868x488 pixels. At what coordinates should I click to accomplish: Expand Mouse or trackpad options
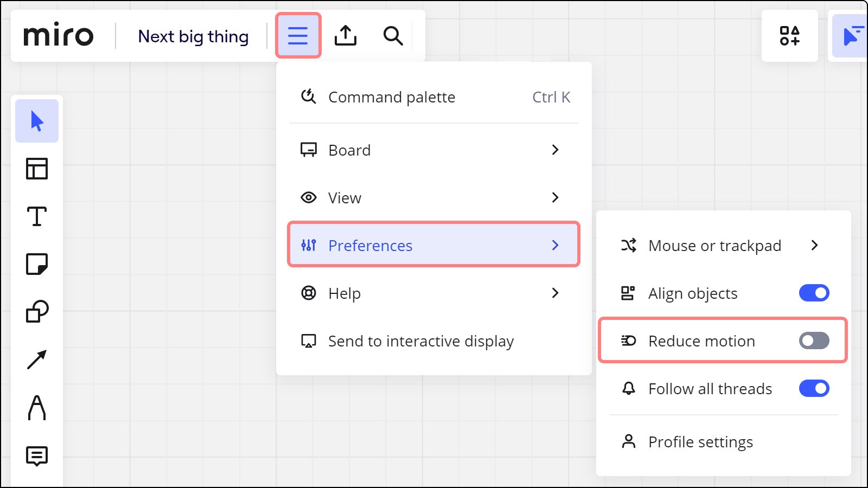722,246
